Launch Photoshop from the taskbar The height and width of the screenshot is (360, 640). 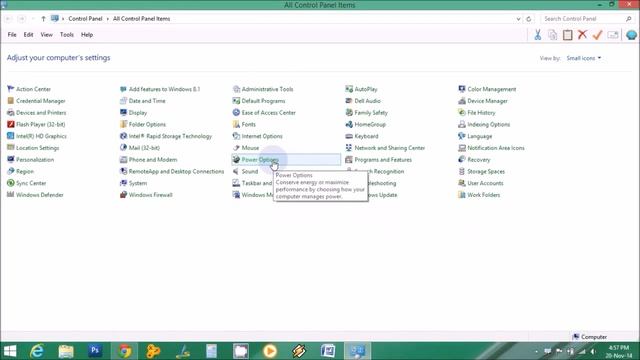(95, 351)
